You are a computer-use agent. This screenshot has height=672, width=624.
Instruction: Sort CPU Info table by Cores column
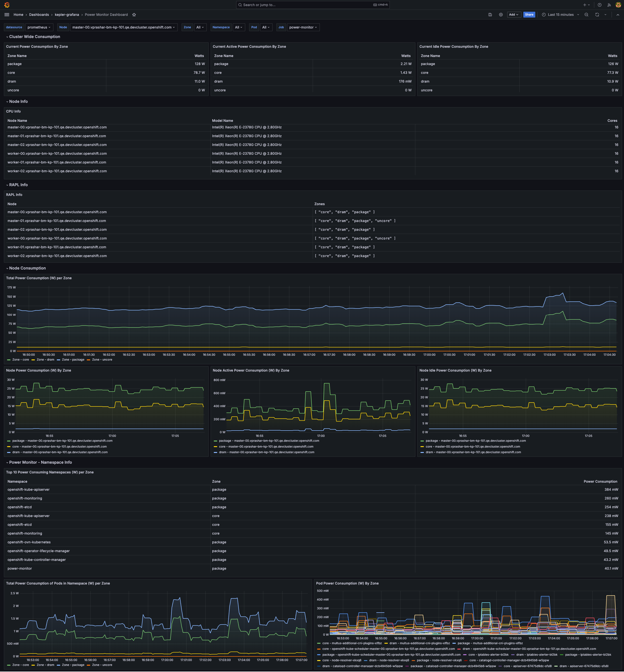(x=612, y=121)
